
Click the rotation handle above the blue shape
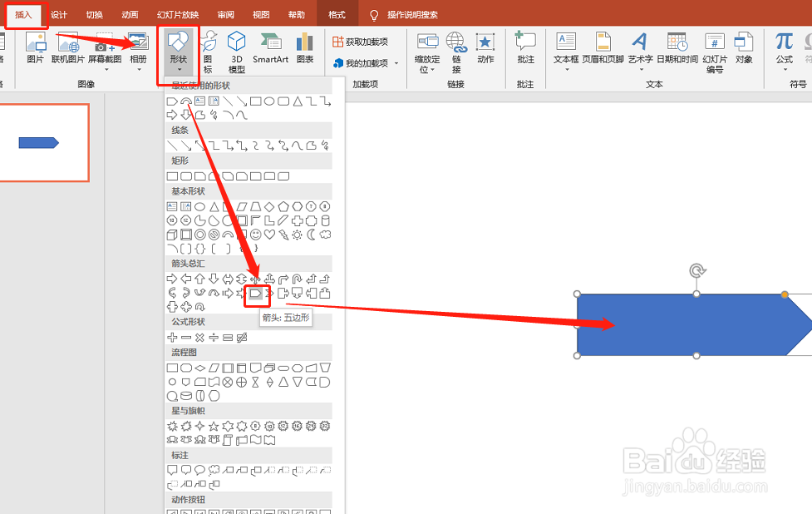[x=697, y=270]
